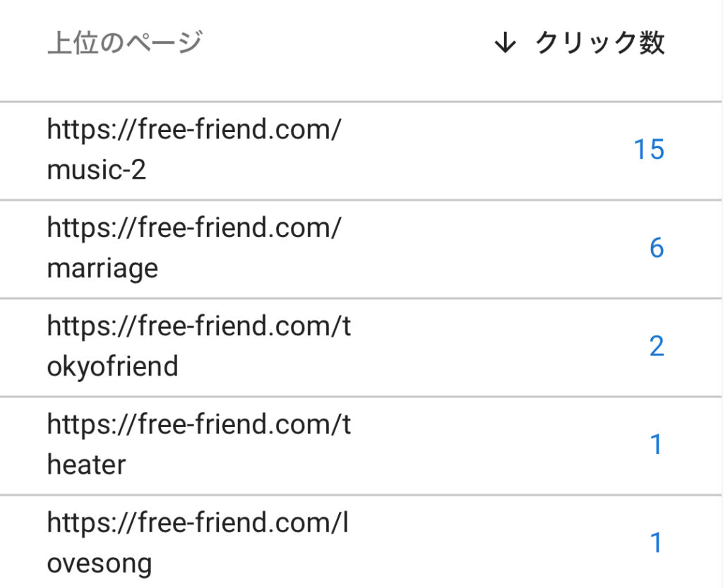The image size is (723, 588).
Task: Open the free-friend.com/tokyofriend page row
Action: (x=361, y=347)
